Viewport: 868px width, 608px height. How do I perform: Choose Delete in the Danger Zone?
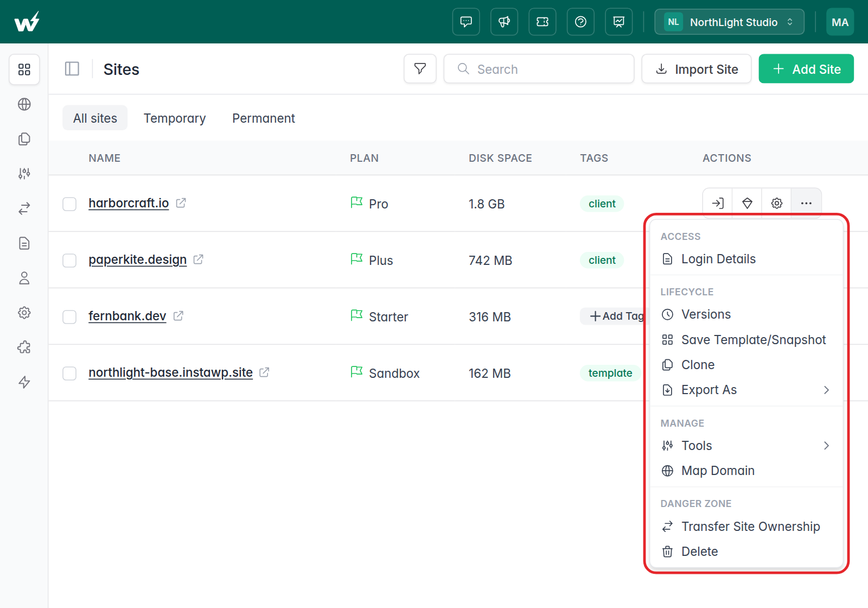(746, 552)
